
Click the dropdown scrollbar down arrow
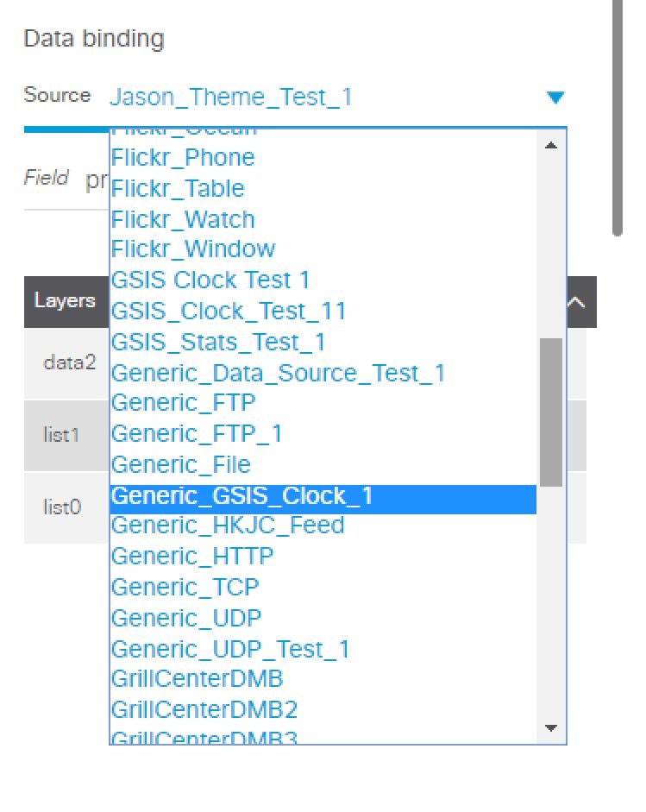550,729
